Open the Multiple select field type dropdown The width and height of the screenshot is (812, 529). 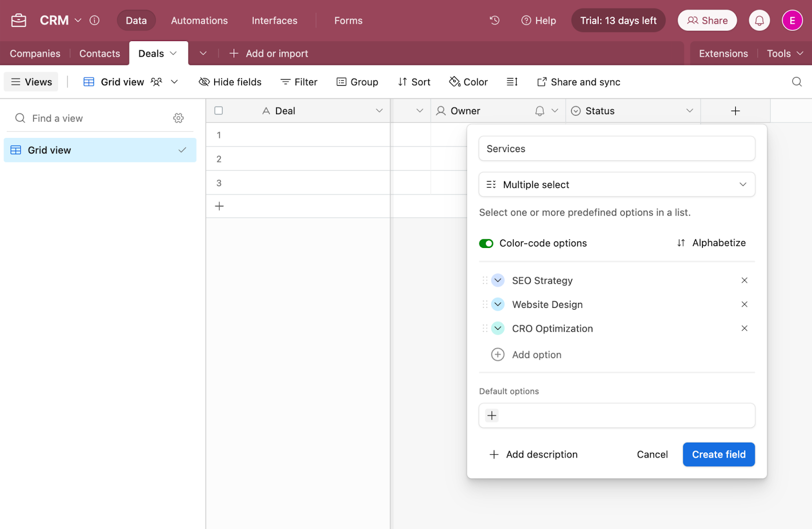[x=617, y=185]
